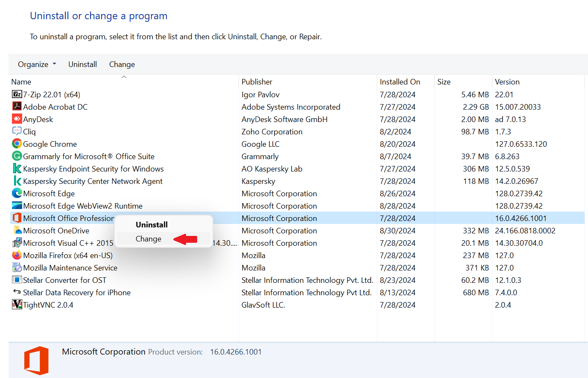The width and height of the screenshot is (588, 378).
Task: Click the Adobe Acrobat DC icon
Action: (16, 107)
